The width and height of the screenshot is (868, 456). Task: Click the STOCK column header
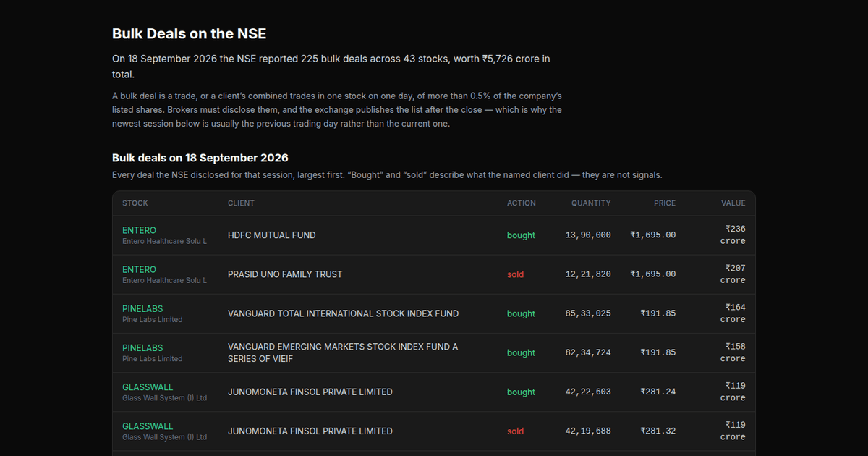click(135, 203)
